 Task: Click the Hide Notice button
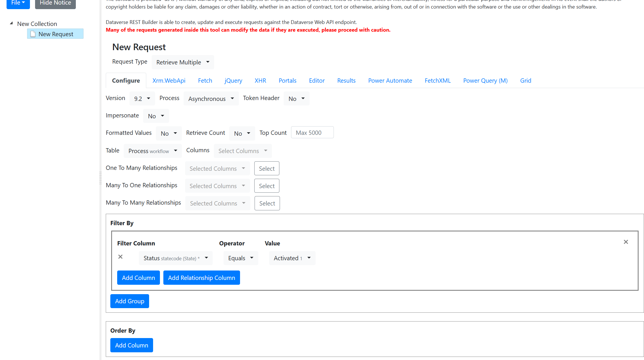pyautogui.click(x=55, y=3)
